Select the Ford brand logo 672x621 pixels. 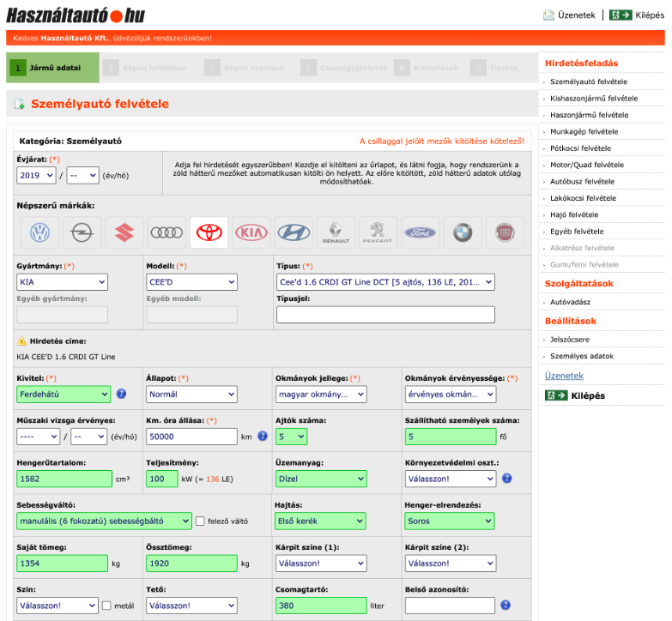(x=421, y=232)
